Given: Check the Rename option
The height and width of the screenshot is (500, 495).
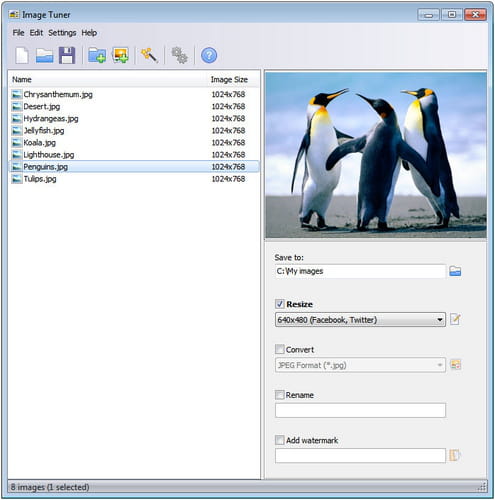Looking at the screenshot, I should tap(280, 395).
